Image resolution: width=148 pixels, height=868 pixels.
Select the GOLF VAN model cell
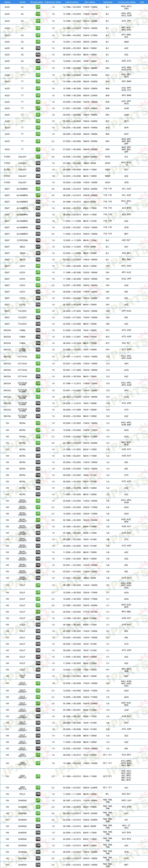(x=22, y=676)
